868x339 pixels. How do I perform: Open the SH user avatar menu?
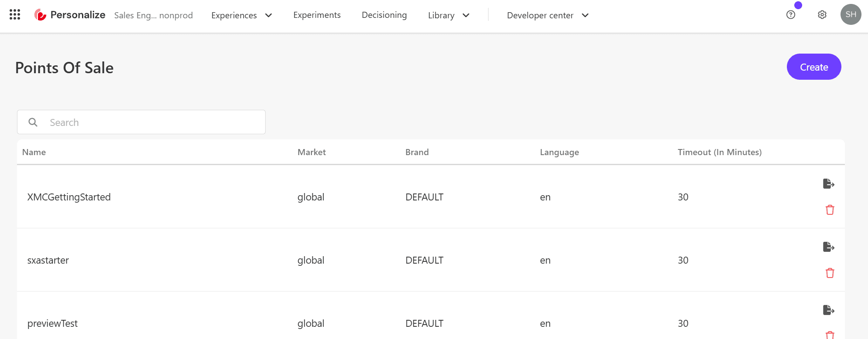click(850, 15)
